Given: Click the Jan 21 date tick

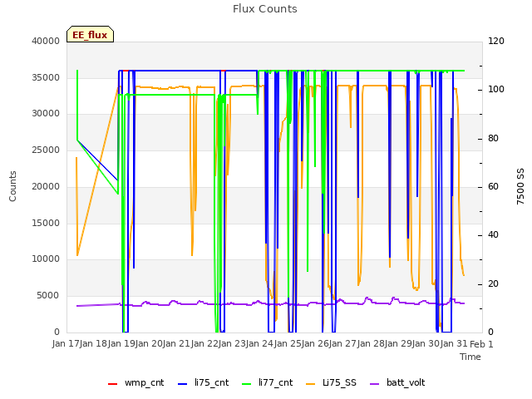Looking at the screenshot, I should (176, 343).
